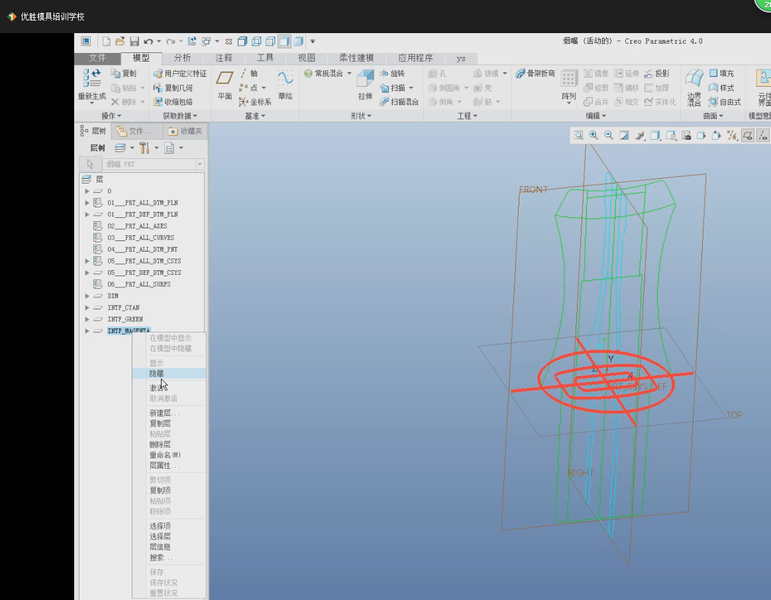Screen dimensions: 771x600
Task: Click Shrinkwrap (收缩包络)
Action: tap(173, 102)
